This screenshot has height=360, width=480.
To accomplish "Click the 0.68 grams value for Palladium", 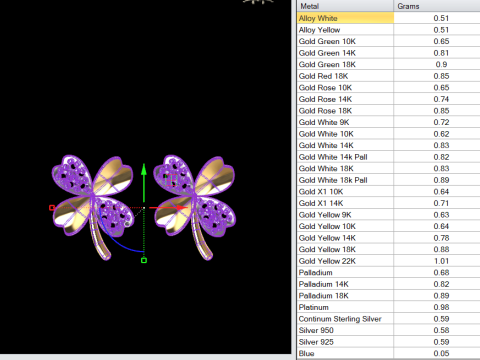I will click(441, 272).
